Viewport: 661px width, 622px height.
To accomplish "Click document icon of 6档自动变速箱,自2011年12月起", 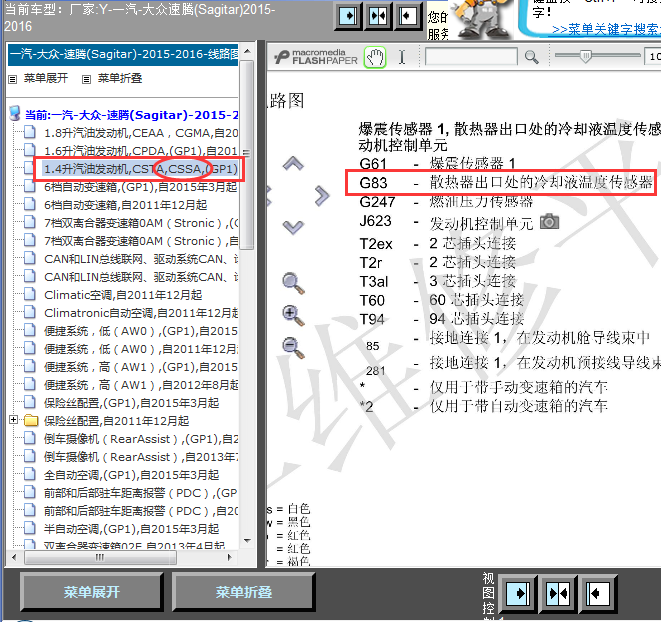I will 30,205.
